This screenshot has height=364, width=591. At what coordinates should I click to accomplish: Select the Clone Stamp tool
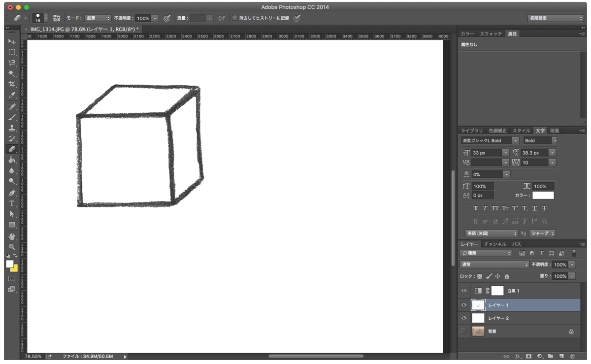point(12,128)
